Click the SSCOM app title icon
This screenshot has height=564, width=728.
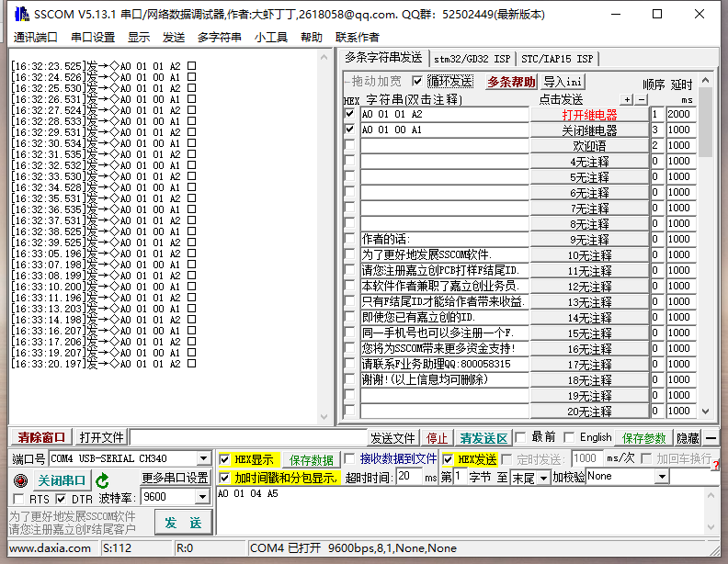[x=22, y=14]
